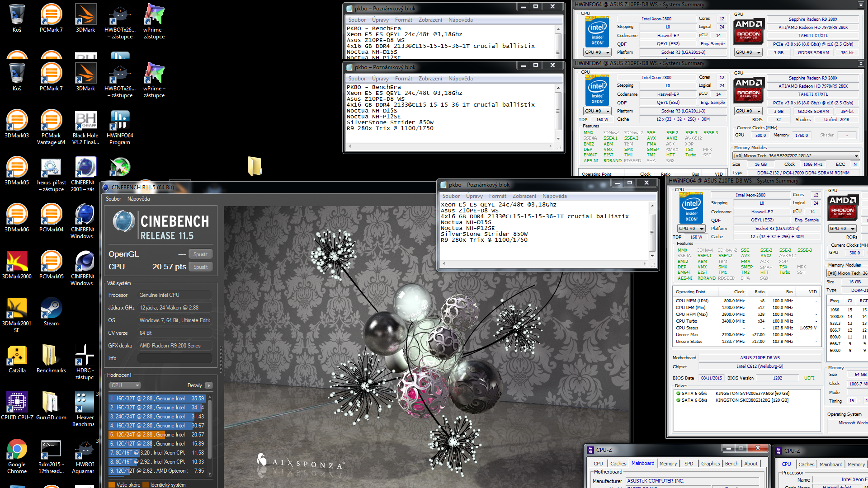Select ranking row 1 with score 35.59
The image size is (868, 488).
[x=157, y=399]
